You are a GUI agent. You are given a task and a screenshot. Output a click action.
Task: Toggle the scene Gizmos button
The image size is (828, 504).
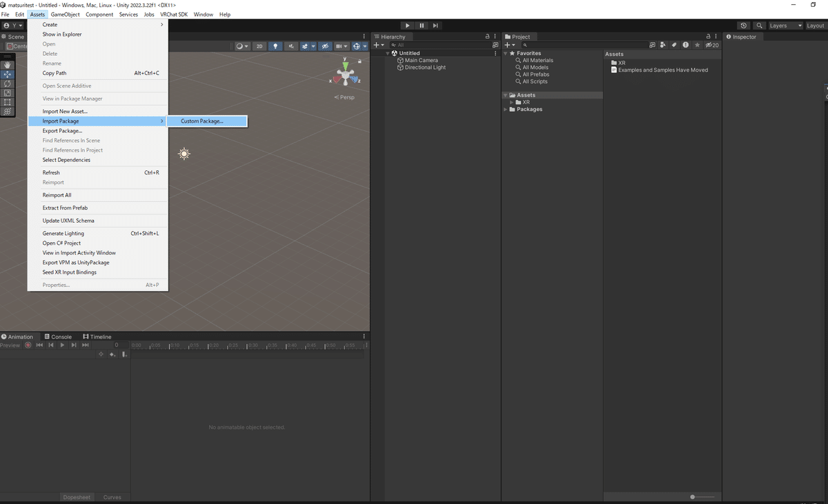[x=357, y=46]
